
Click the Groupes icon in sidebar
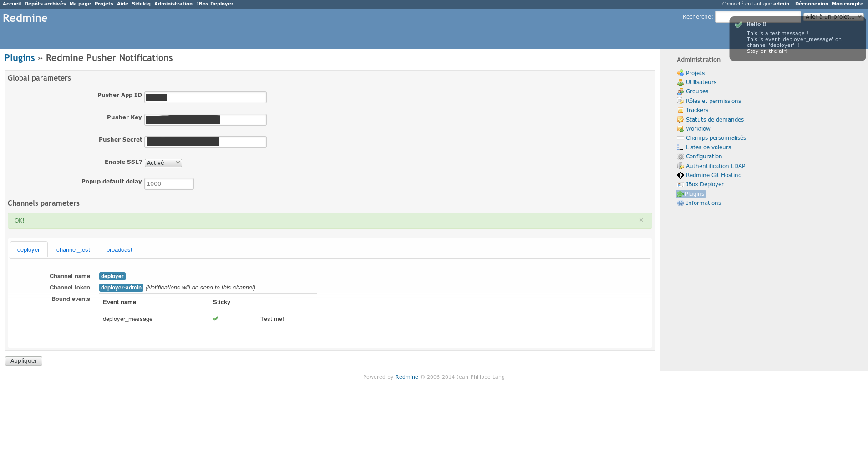[680, 91]
